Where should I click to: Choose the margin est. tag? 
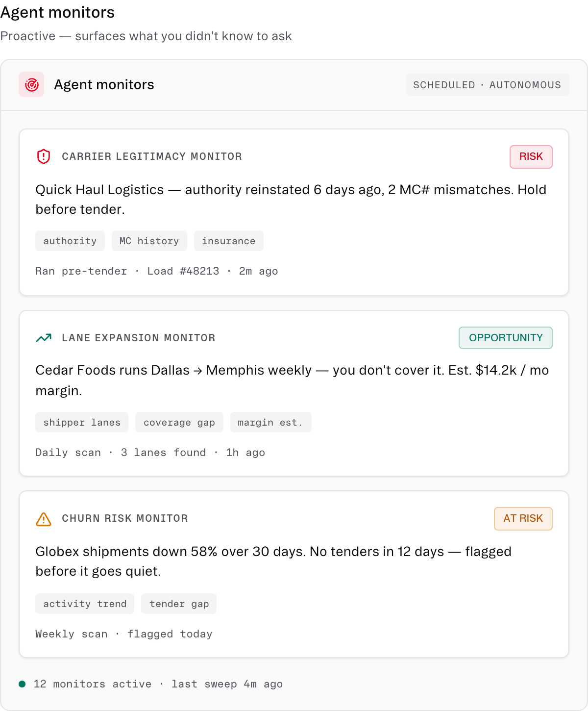tap(270, 422)
